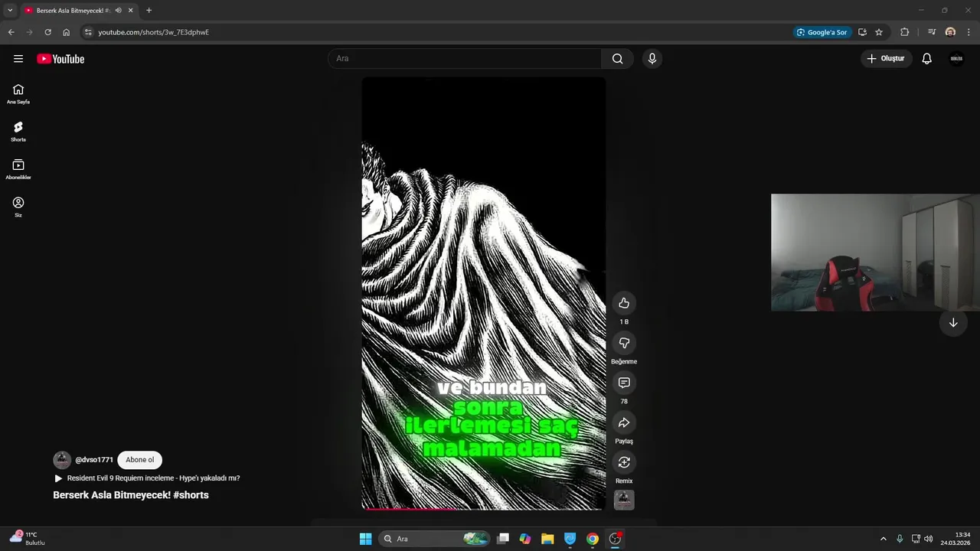980x551 pixels.
Task: Share the Short via Paylaş
Action: tap(624, 422)
